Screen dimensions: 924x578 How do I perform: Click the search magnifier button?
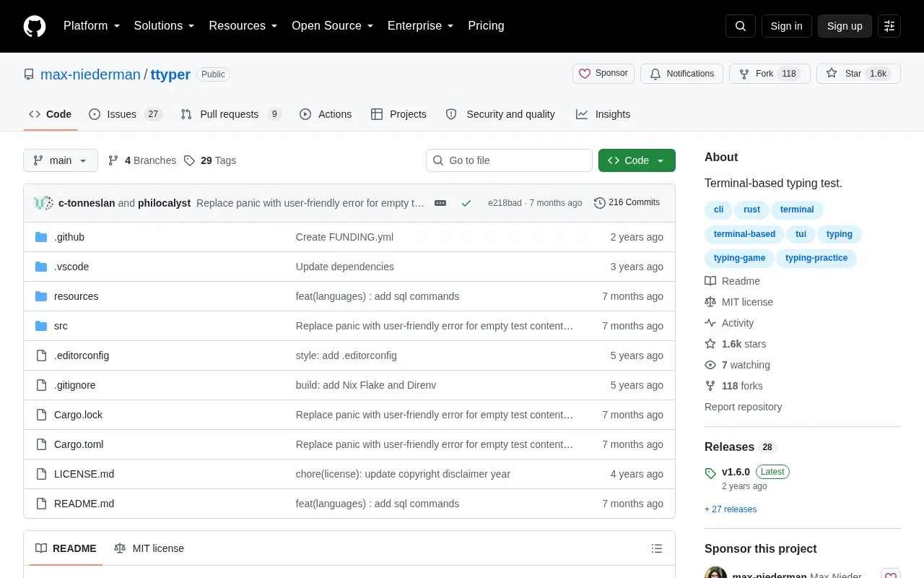pos(741,26)
